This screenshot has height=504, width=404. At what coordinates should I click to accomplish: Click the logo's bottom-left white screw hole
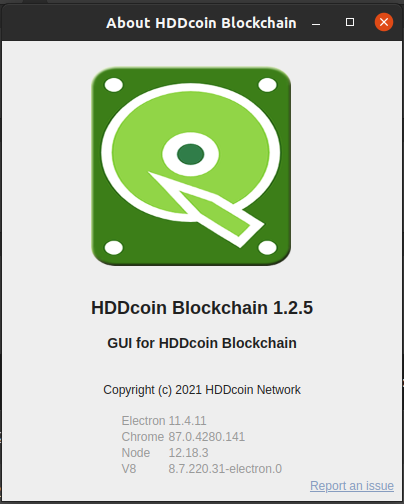click(x=114, y=248)
